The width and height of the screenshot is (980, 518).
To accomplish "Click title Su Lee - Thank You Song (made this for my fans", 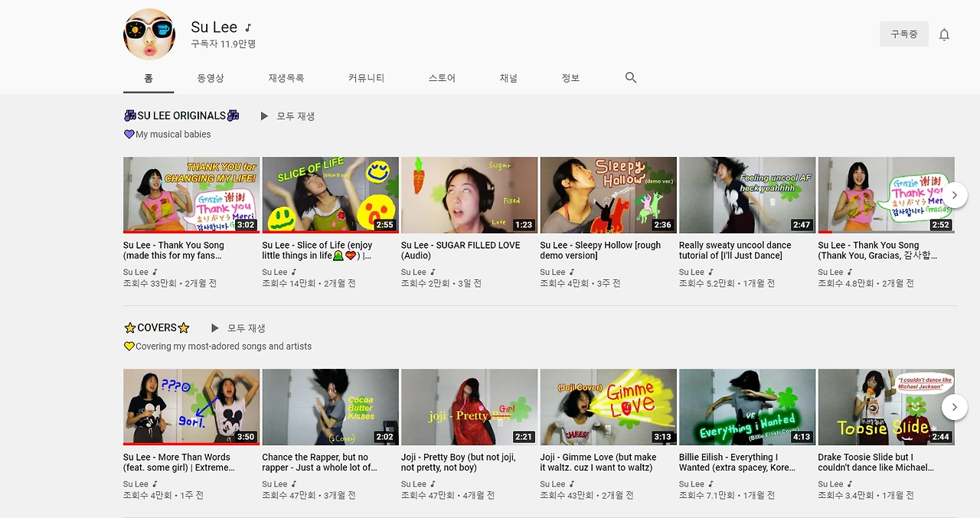I will tap(174, 250).
